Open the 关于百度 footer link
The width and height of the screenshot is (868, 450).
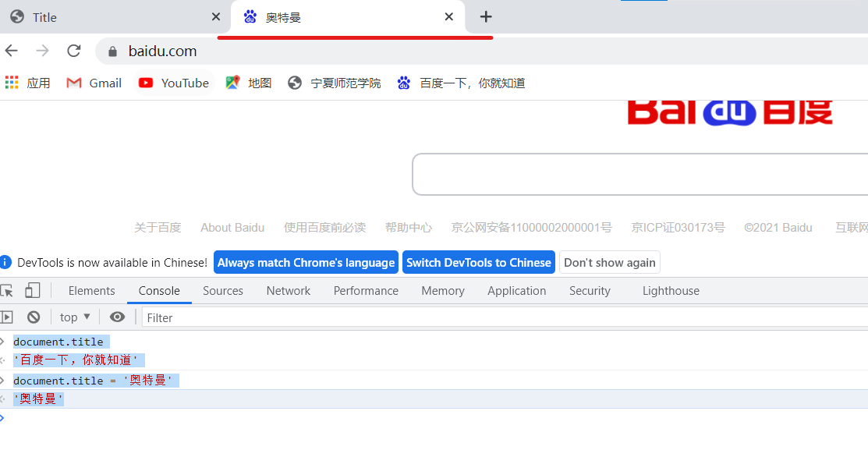pyautogui.click(x=158, y=228)
